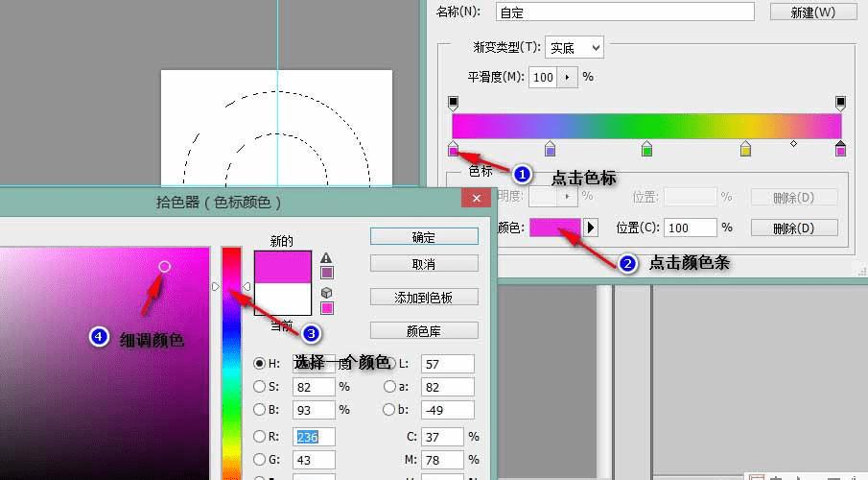
Task: Click the gradient preview bar
Action: 646,126
